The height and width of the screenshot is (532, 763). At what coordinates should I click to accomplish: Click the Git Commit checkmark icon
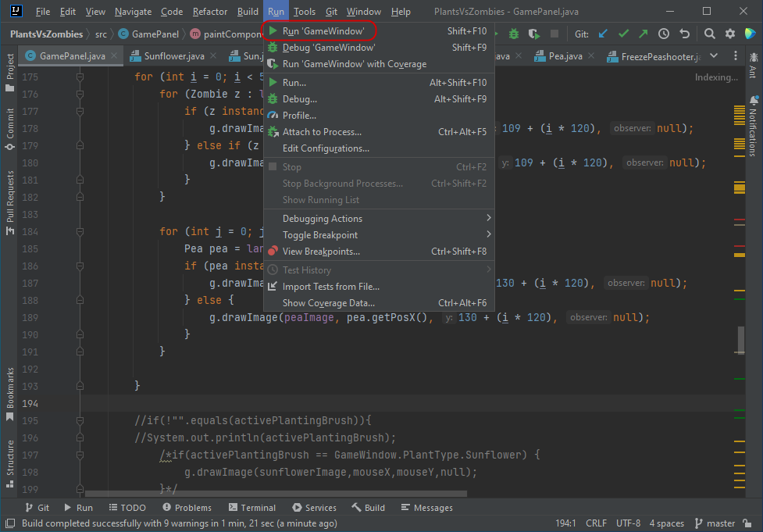tap(623, 34)
